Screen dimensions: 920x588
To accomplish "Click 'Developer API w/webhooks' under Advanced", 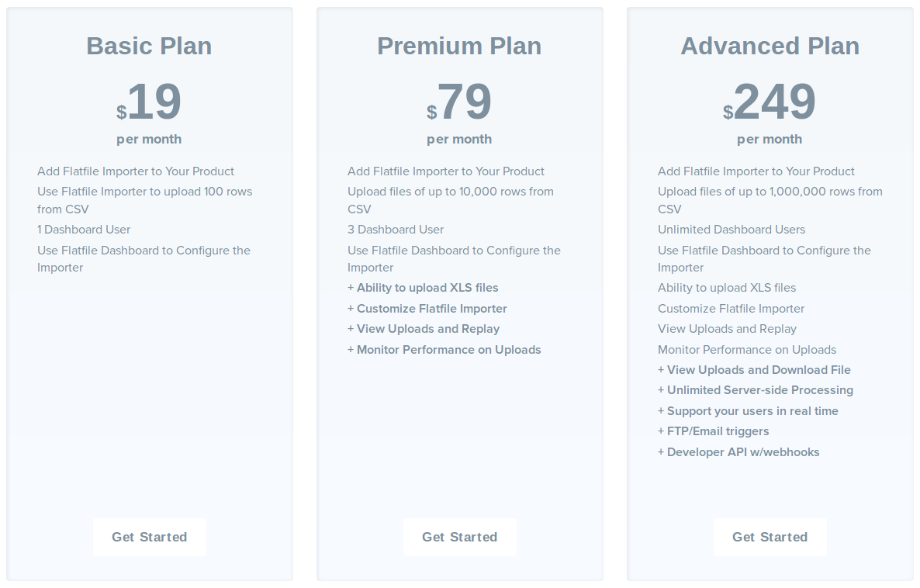I will (x=738, y=451).
